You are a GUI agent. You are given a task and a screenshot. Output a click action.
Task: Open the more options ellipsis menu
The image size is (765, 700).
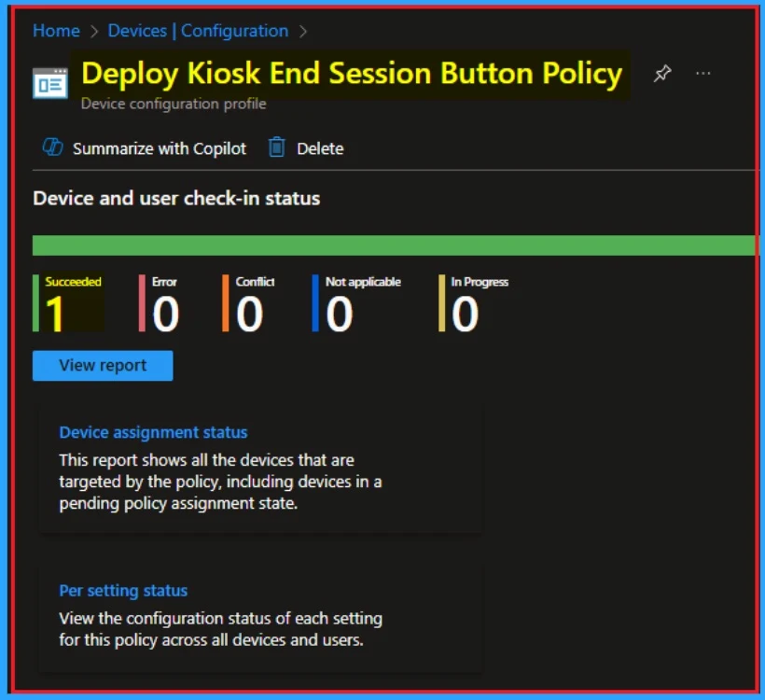703,74
